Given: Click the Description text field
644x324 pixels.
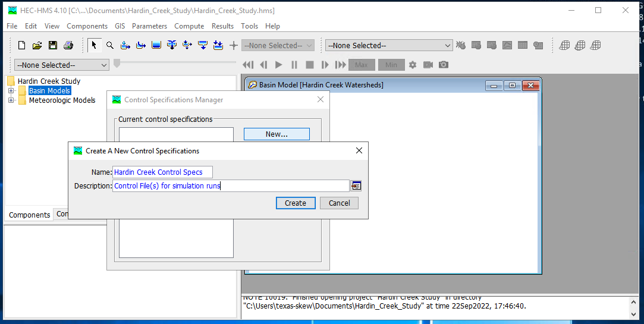Looking at the screenshot, I should (x=231, y=186).
